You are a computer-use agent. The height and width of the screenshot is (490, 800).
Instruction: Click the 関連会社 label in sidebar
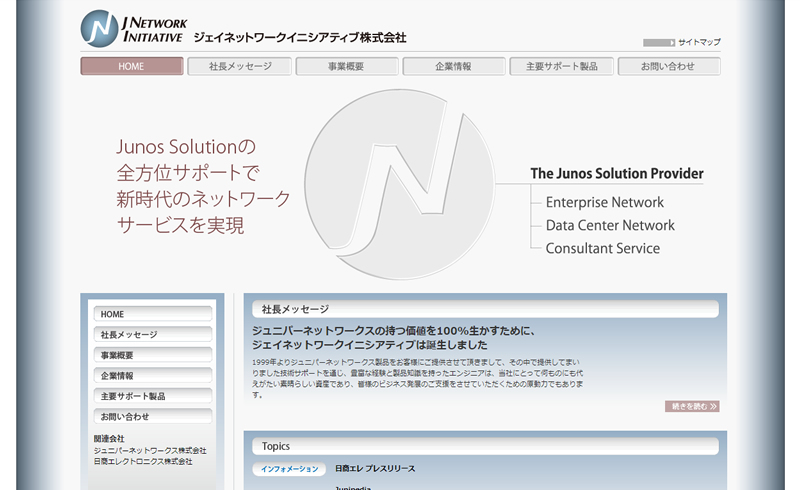point(109,438)
